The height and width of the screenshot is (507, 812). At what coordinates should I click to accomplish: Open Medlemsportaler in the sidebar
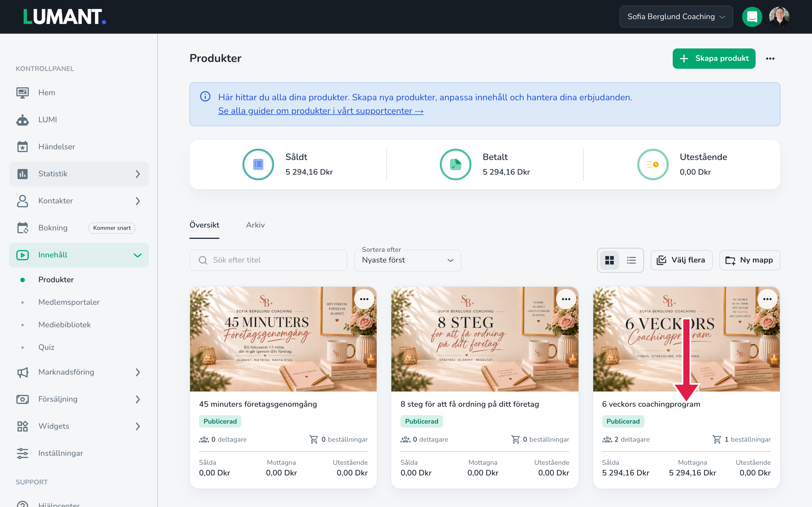point(69,302)
